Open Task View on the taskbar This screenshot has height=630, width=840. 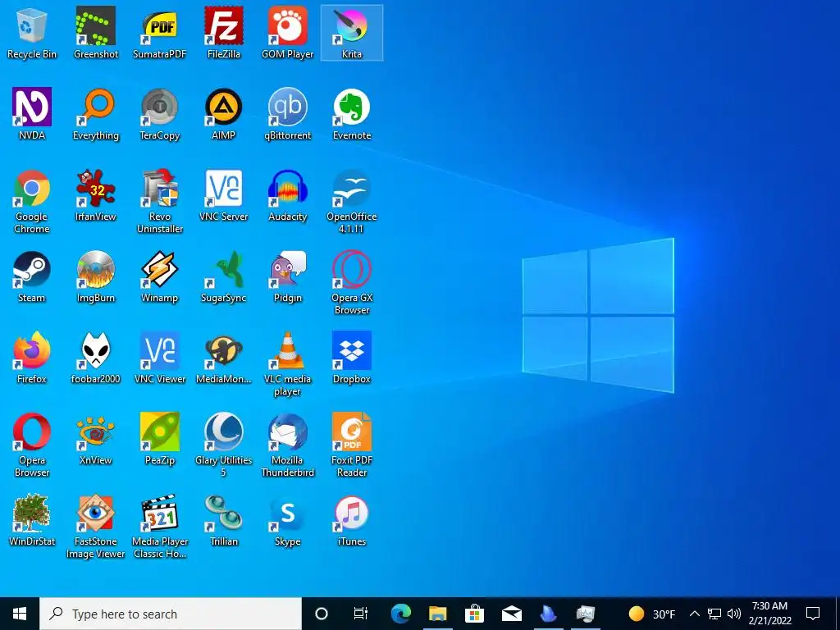tap(361, 614)
